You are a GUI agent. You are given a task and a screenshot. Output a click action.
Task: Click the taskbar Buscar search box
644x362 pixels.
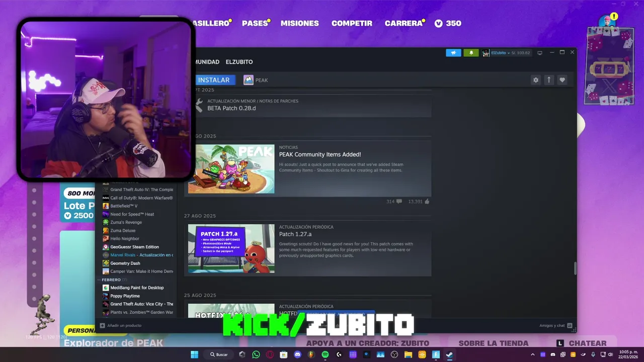[x=219, y=354]
